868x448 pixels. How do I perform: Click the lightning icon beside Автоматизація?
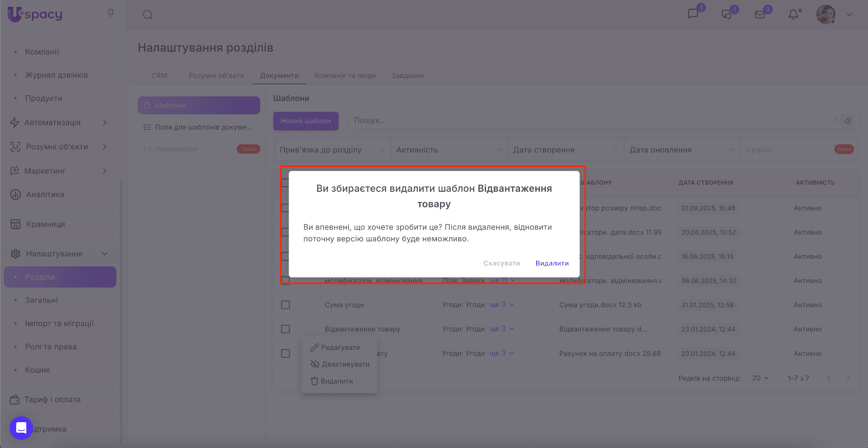pyautogui.click(x=15, y=122)
